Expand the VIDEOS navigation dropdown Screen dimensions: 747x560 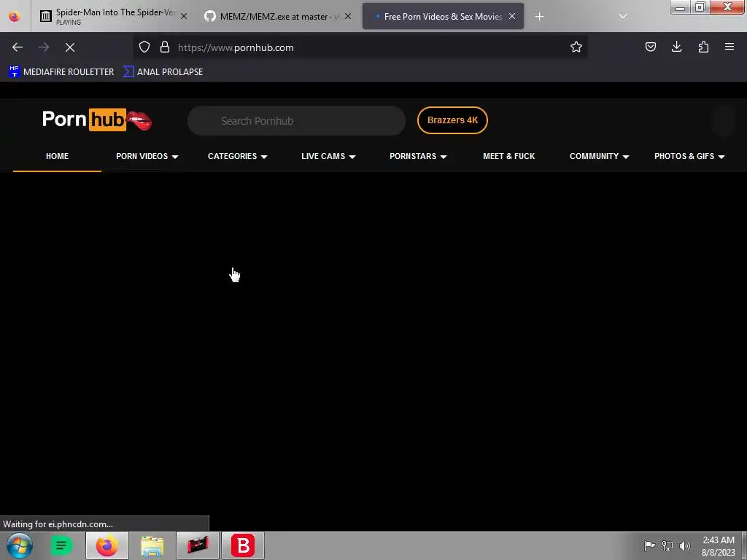[x=147, y=156]
